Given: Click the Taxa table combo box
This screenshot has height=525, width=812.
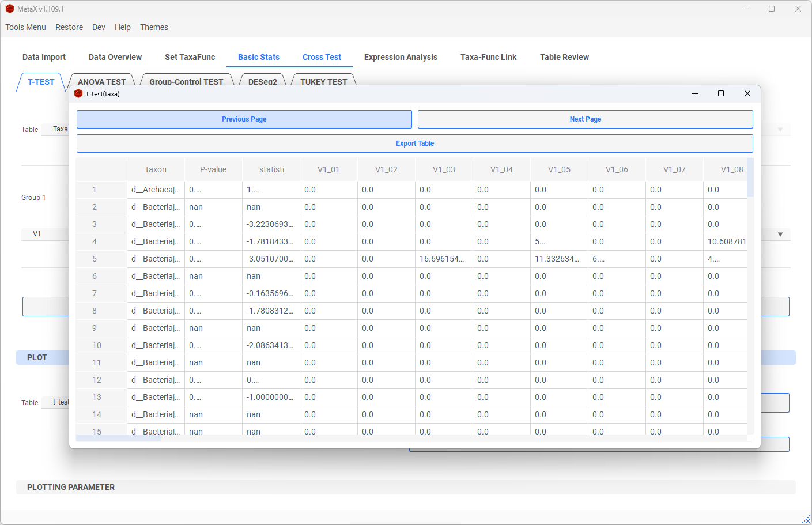Looking at the screenshot, I should pos(55,129).
